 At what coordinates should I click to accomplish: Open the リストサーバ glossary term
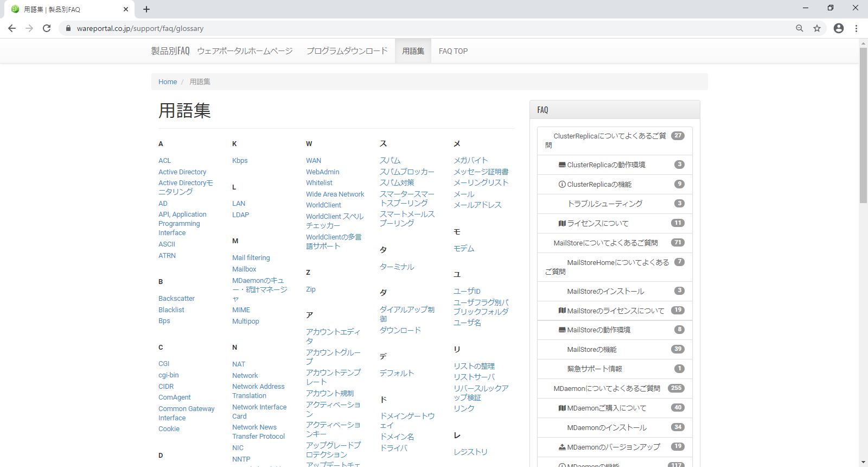pyautogui.click(x=474, y=377)
